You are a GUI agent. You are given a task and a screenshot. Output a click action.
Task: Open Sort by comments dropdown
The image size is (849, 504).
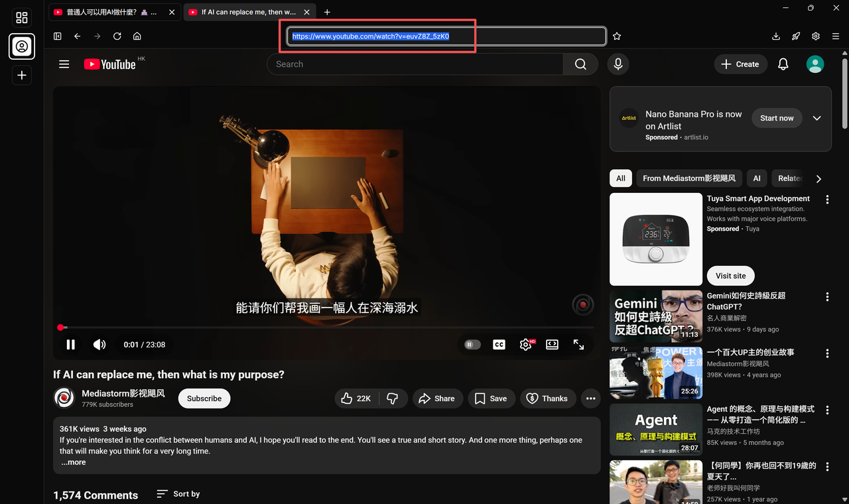tap(178, 494)
